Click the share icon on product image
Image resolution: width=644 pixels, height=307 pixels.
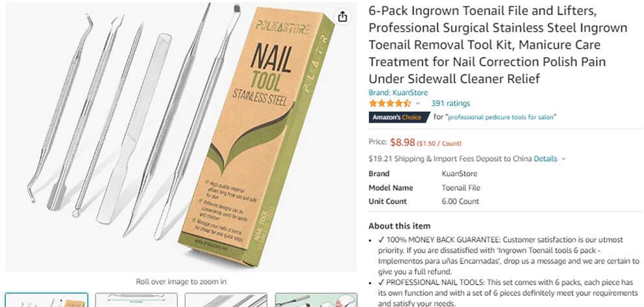343,16
